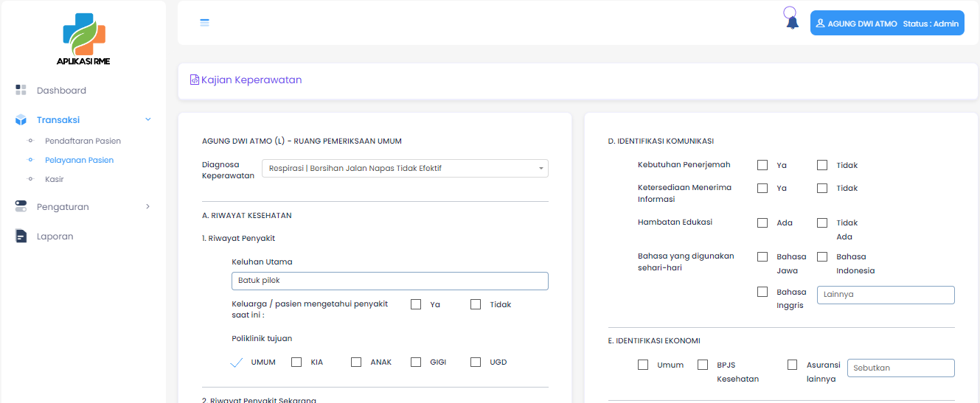Image resolution: width=980 pixels, height=403 pixels.
Task: Open the notification bell
Action: (x=792, y=22)
